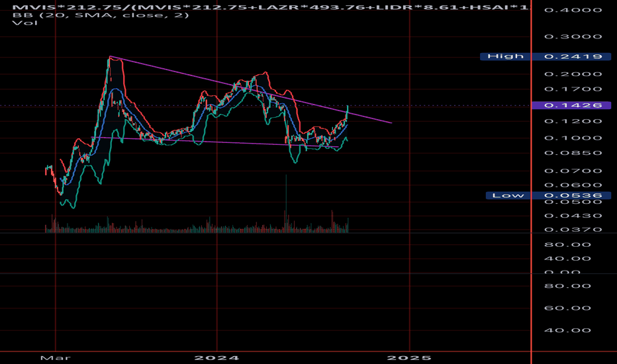Click the 2024 time axis label

217,357
